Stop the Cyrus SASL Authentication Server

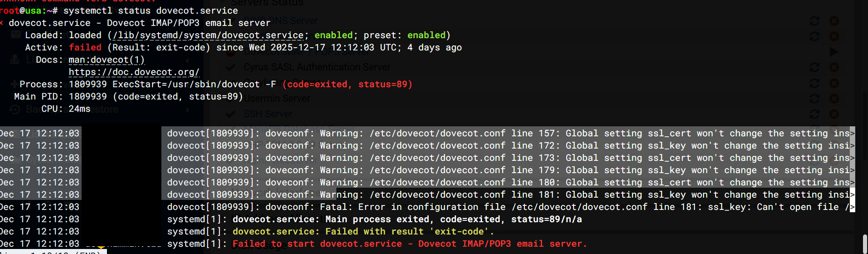click(x=834, y=67)
